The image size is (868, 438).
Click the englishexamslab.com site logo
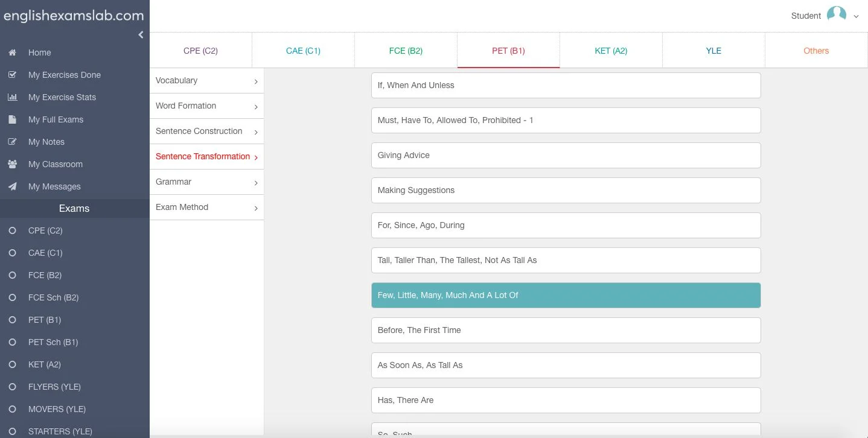[74, 16]
